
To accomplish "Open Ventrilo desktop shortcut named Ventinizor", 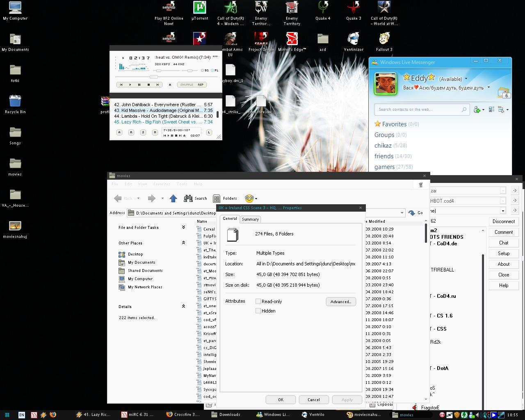I will click(x=354, y=42).
